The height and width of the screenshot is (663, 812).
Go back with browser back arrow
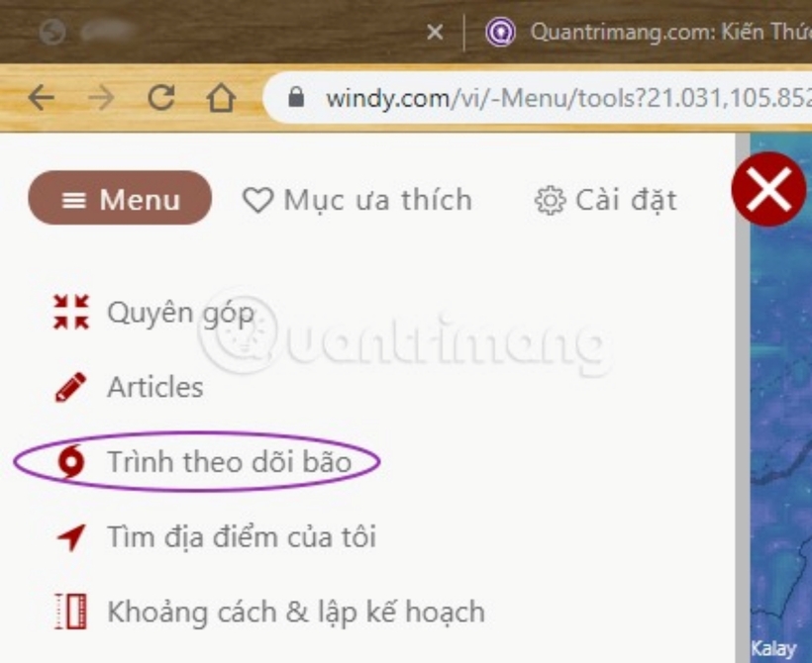(x=41, y=97)
